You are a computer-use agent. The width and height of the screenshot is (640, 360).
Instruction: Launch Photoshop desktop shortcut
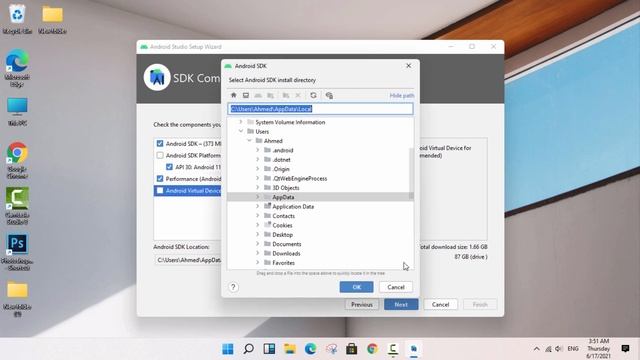tap(17, 252)
